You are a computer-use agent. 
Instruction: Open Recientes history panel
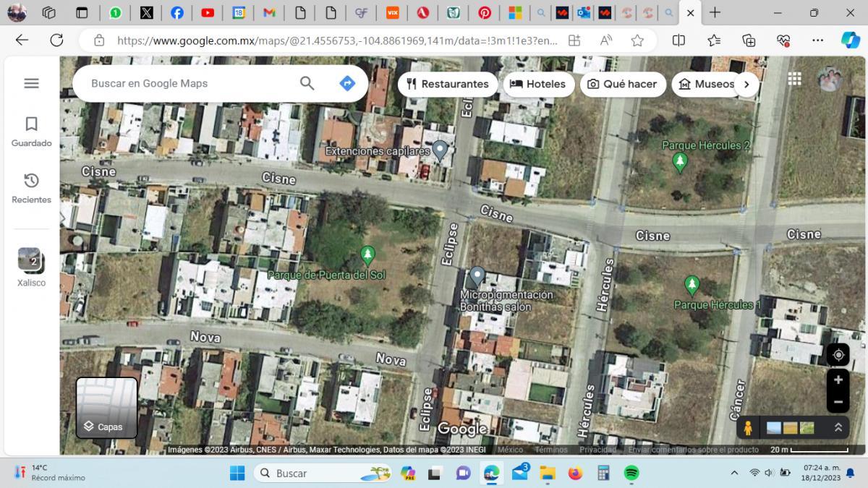(31, 187)
